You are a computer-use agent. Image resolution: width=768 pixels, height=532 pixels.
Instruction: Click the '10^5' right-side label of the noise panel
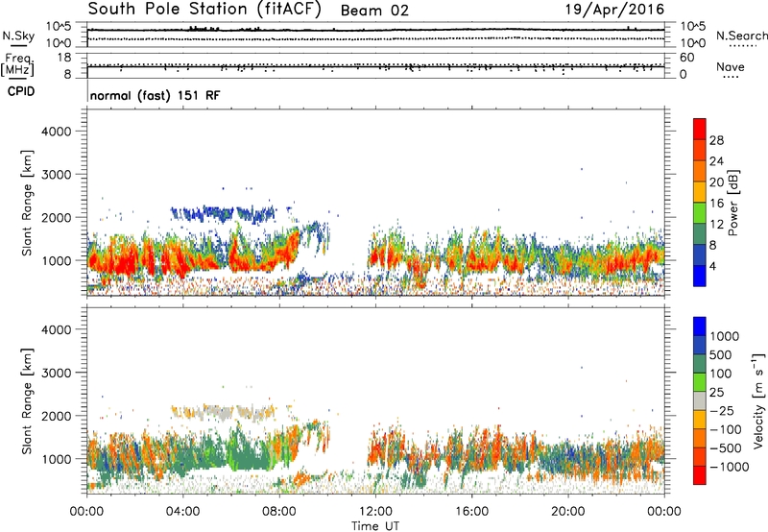coord(693,27)
